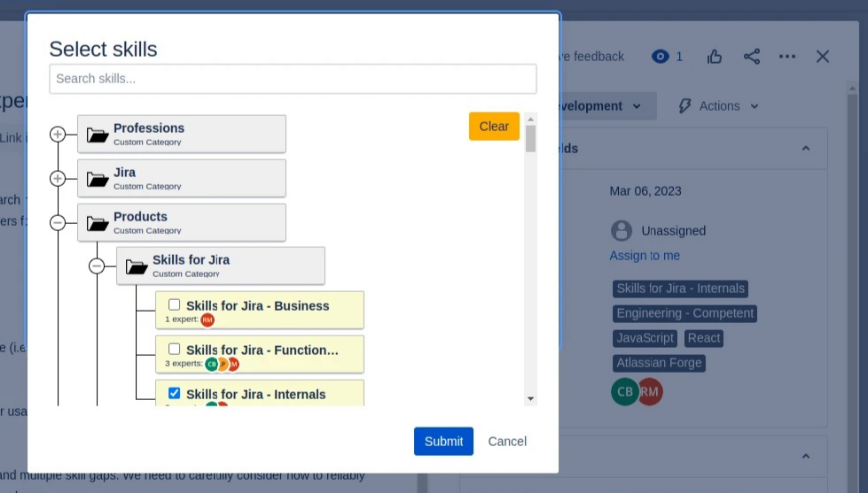This screenshot has height=493, width=868.
Task: Click the RM expert avatar under Business skill
Action: [x=208, y=320]
